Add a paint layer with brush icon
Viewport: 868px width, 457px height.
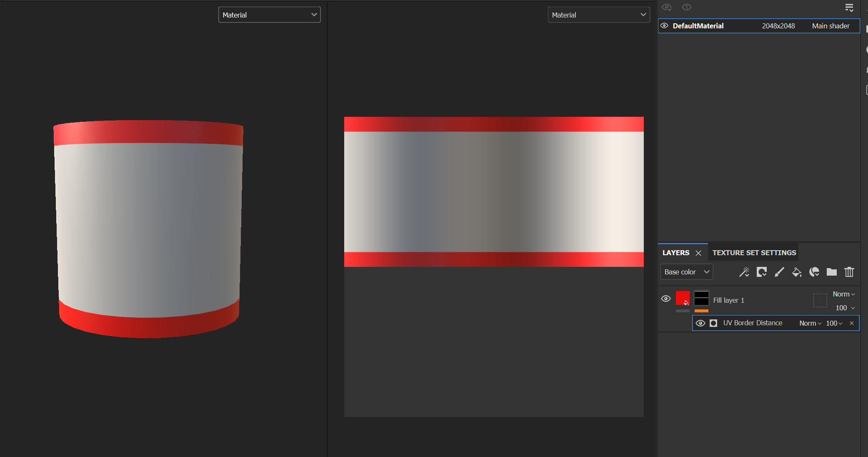tap(779, 272)
